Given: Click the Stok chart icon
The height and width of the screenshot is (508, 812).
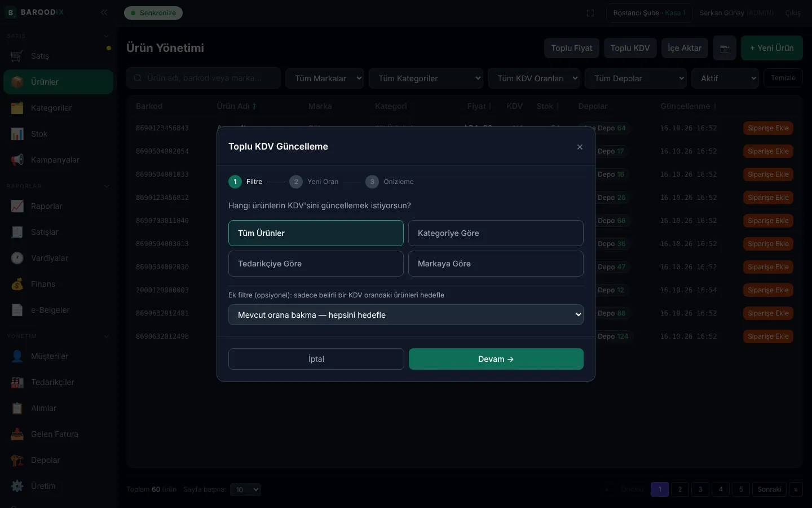Looking at the screenshot, I should (17, 134).
